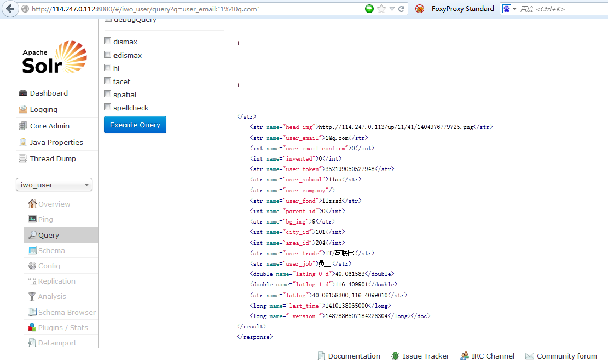This screenshot has height=364, width=608.
Task: Click the Documentation page icon
Action: coord(321,356)
